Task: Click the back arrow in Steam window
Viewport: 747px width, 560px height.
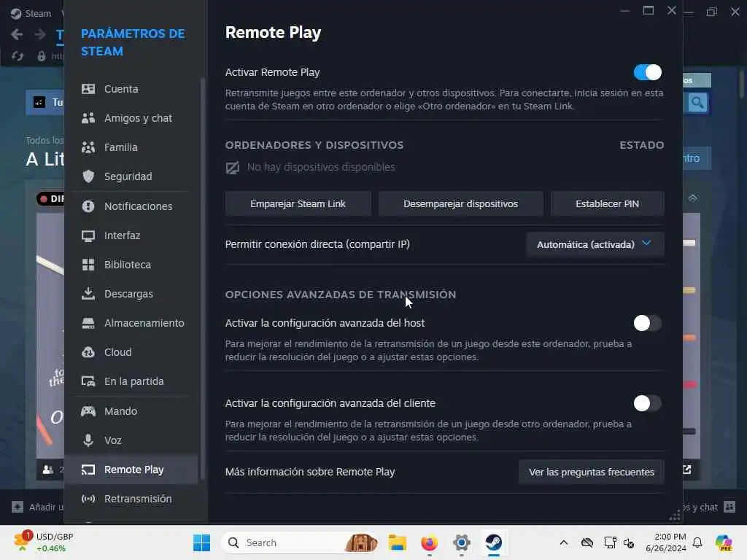Action: pos(17,34)
